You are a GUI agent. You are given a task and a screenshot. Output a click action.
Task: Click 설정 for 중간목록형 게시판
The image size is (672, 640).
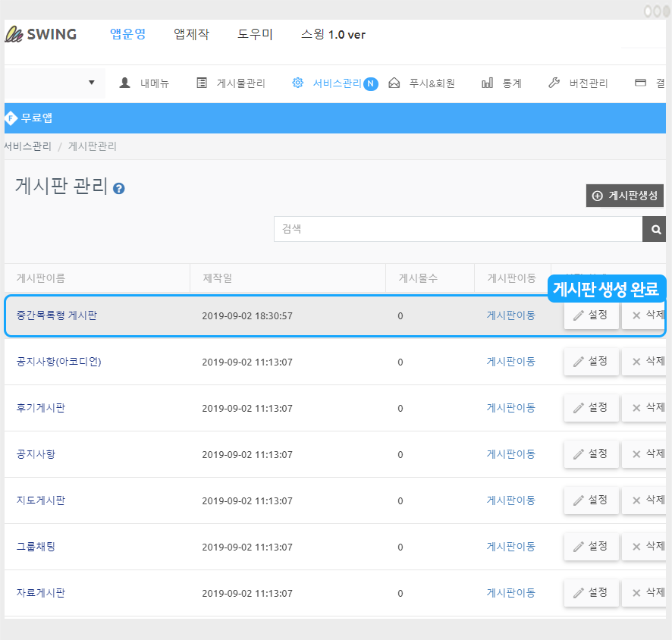[591, 315]
